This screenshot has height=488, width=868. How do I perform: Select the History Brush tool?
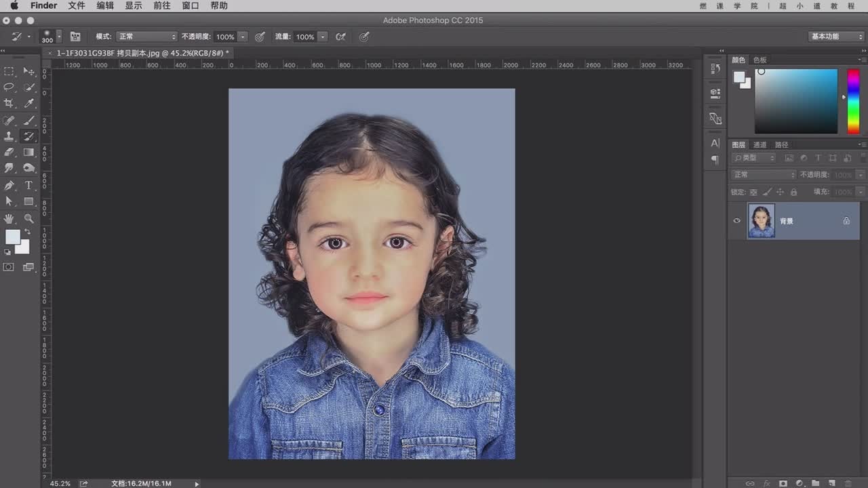(x=29, y=136)
